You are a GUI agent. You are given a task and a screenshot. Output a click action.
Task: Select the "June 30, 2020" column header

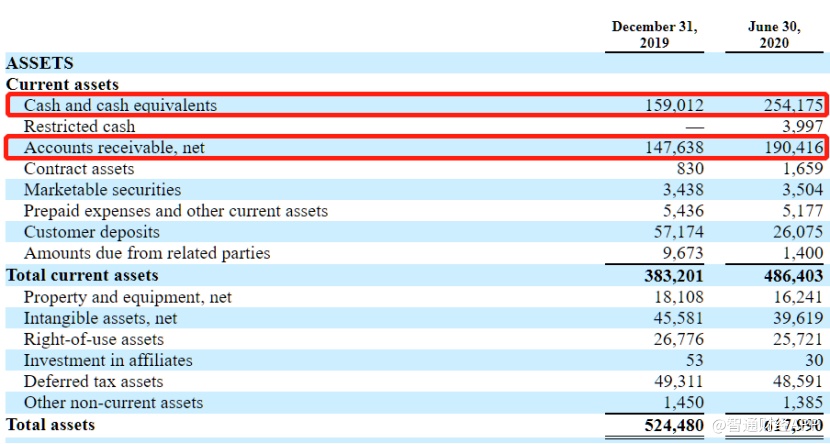point(774,35)
